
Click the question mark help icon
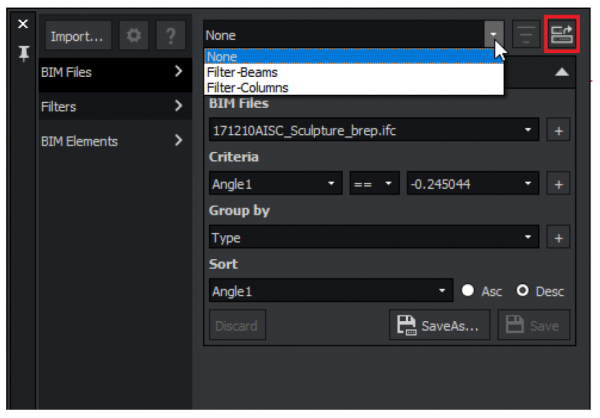click(x=171, y=37)
